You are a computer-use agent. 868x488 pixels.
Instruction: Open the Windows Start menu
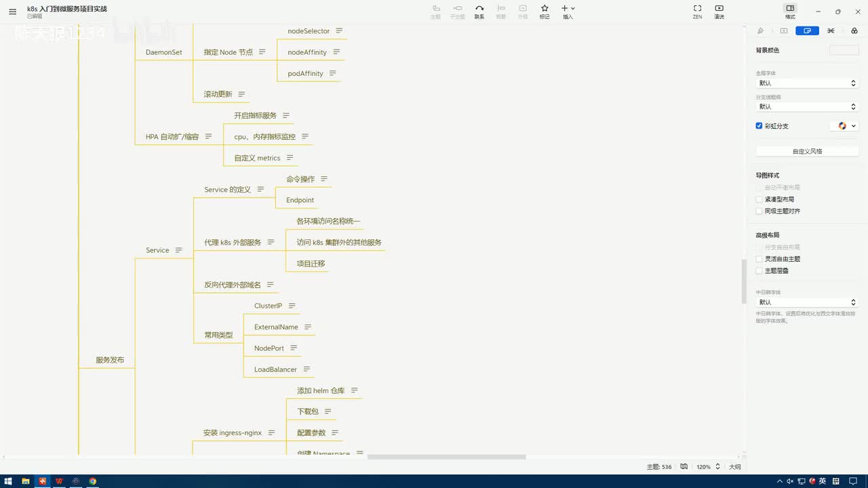tap(8, 481)
